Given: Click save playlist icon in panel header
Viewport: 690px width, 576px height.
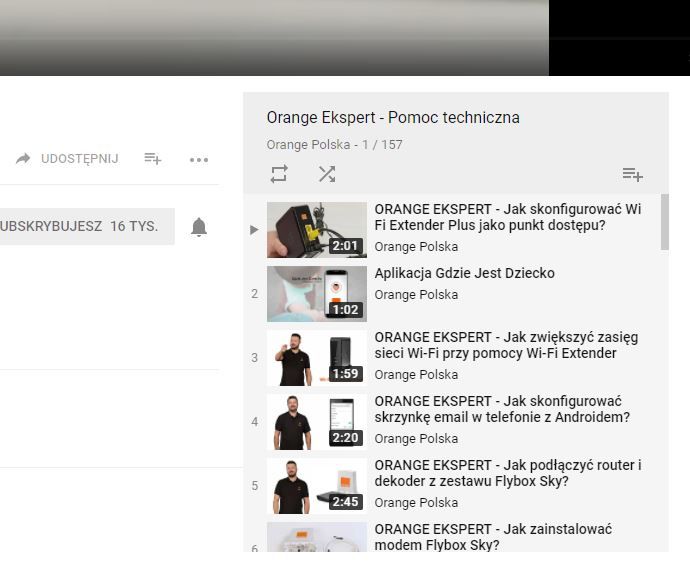Looking at the screenshot, I should [x=632, y=174].
